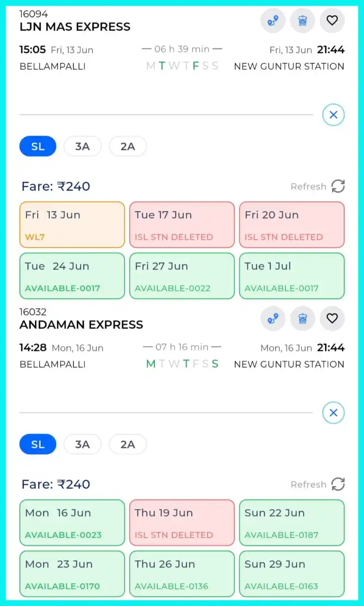Pick Fri 27 Jun AVAILABLE-0022 tile
Screen dimensions: 364x606
click(182, 276)
